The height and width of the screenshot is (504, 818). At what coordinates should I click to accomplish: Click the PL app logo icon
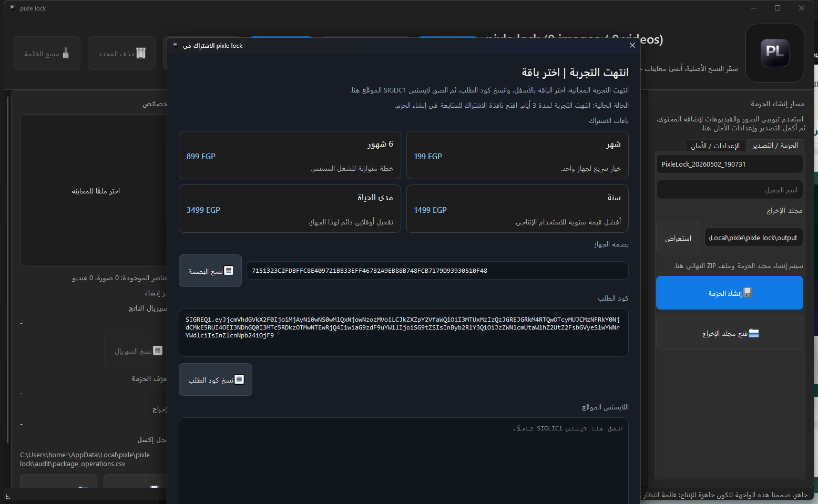[775, 53]
